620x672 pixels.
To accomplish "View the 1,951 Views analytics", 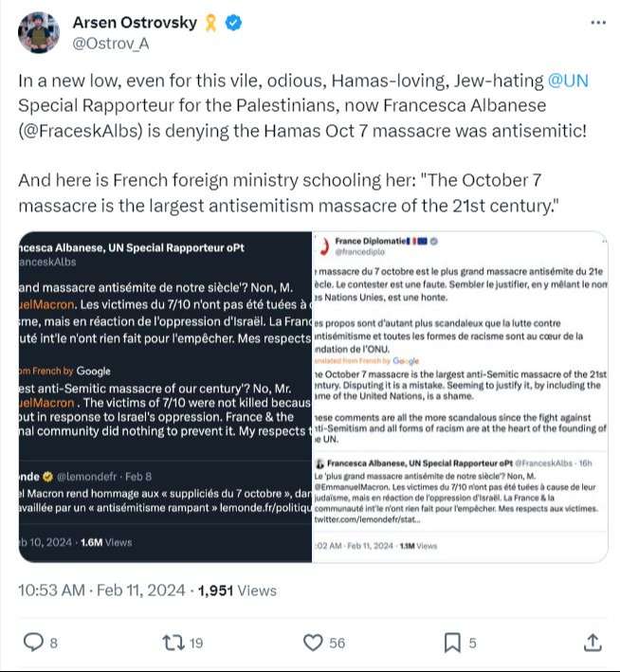I will (x=237, y=590).
